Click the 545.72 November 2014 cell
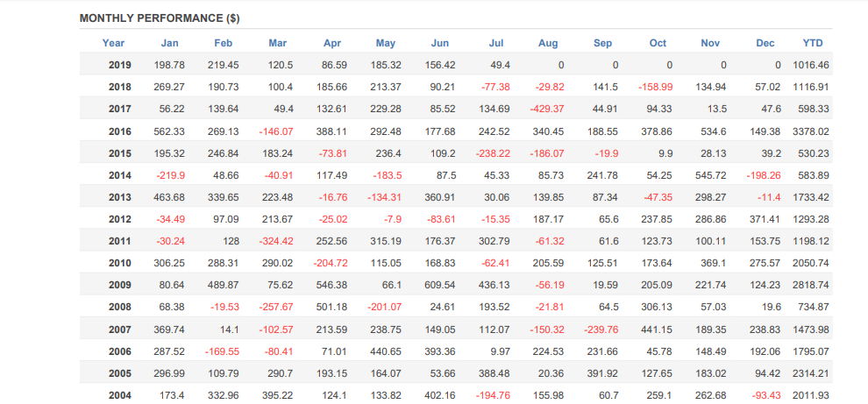 point(709,175)
